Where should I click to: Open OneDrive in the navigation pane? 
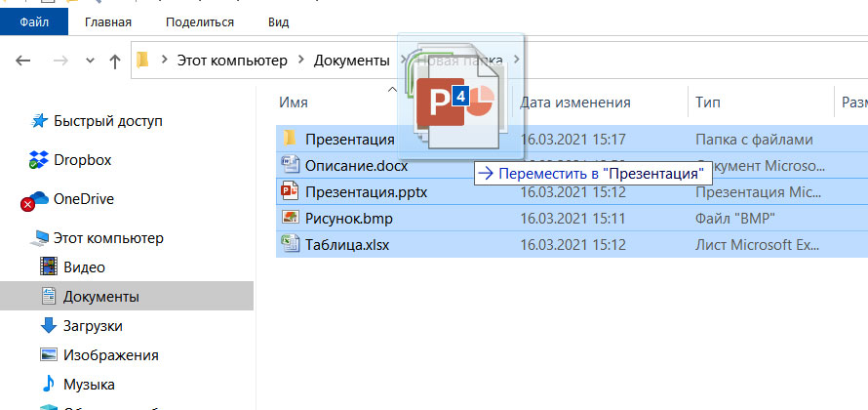[84, 199]
